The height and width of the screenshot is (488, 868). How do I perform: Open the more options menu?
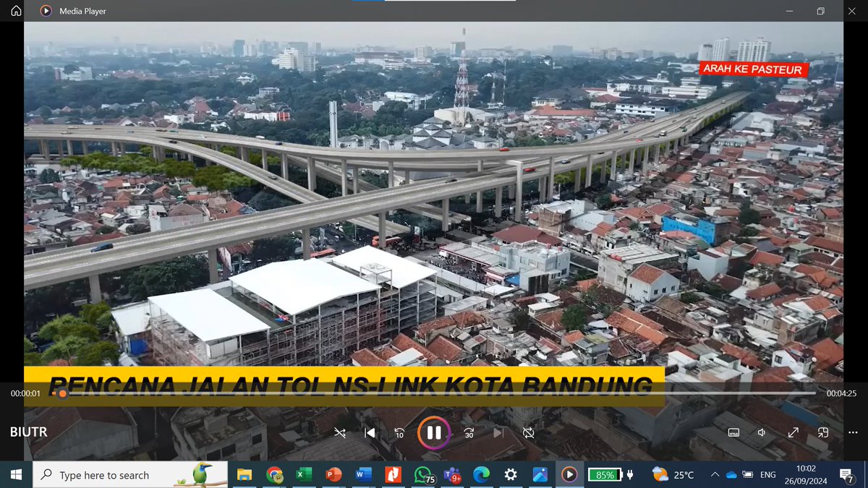[852, 432]
